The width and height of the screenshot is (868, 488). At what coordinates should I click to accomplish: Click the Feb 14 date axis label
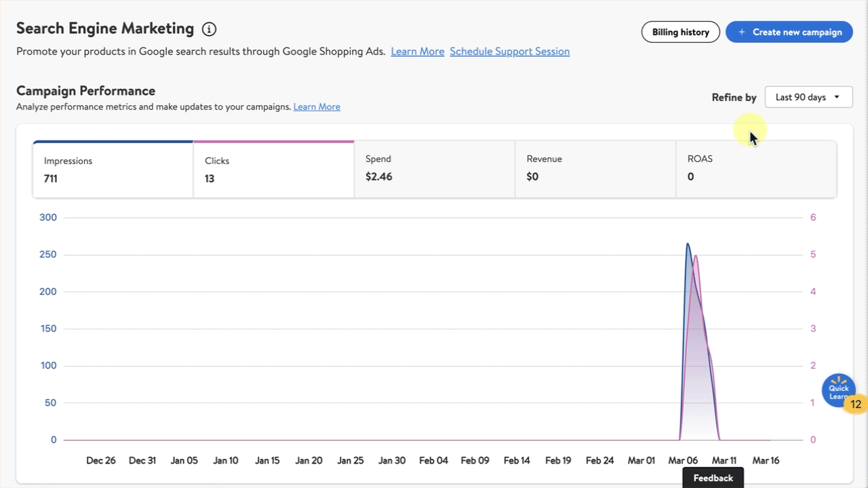517,460
